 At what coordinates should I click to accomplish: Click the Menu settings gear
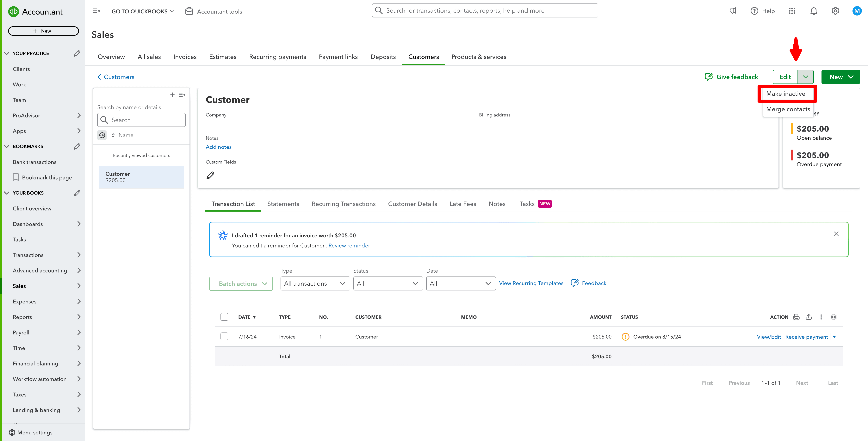12,432
